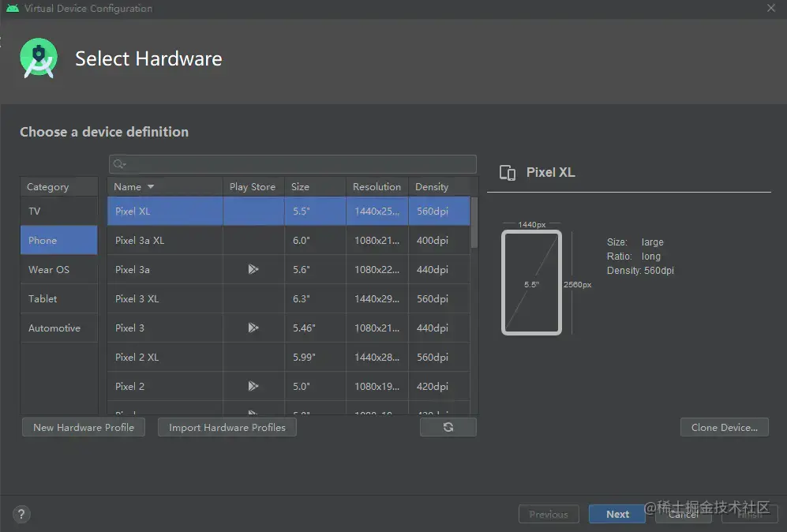The width and height of the screenshot is (787, 532).
Task: Click the Density column header
Action: pyautogui.click(x=439, y=187)
